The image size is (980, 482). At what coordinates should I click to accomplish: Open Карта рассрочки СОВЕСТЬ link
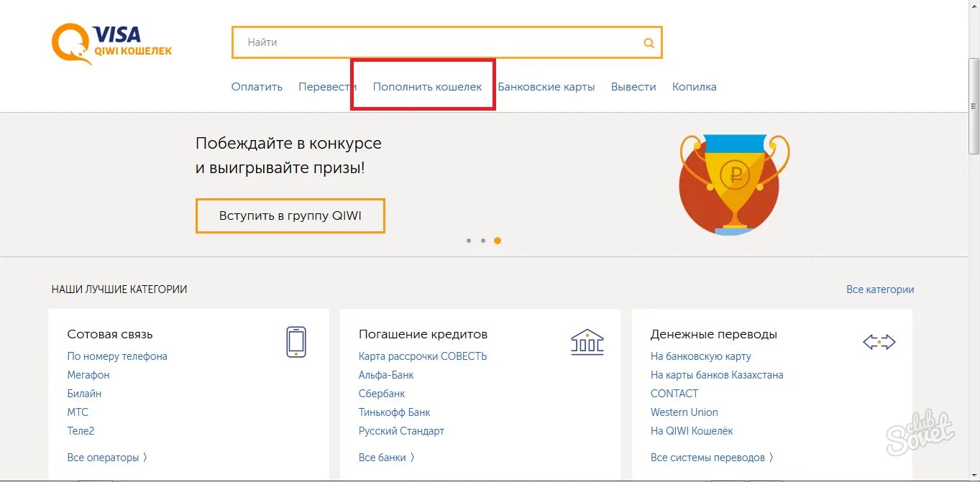pos(423,356)
